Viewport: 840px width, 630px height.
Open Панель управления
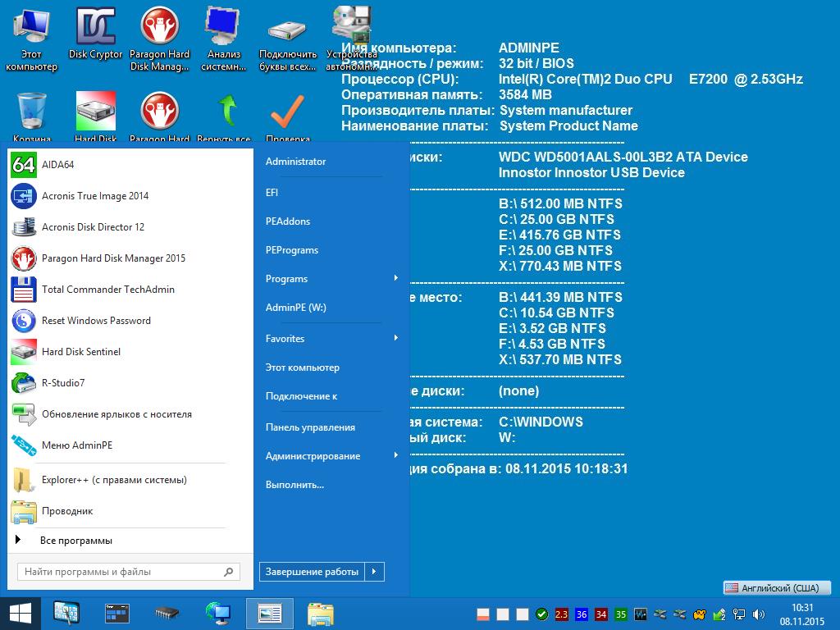coord(310,427)
